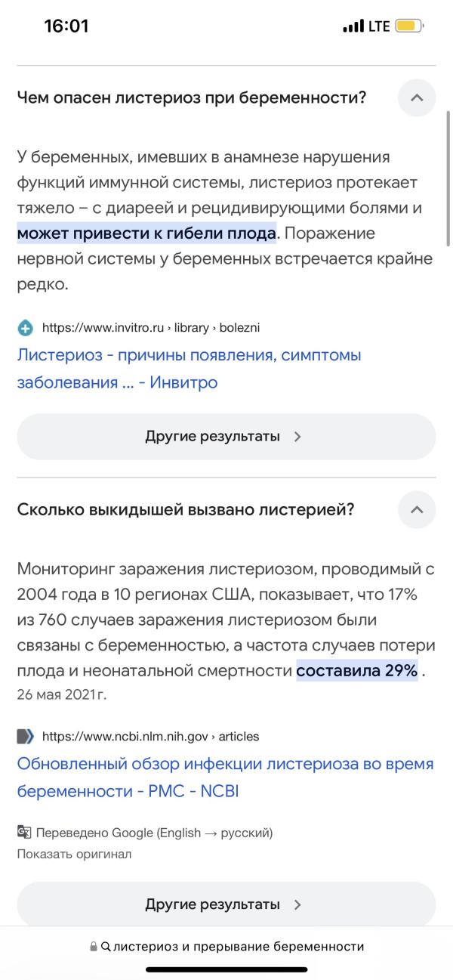This screenshot has width=453, height=980.
Task: Tap 'Показать оригинал' to view original text
Action: (x=75, y=854)
